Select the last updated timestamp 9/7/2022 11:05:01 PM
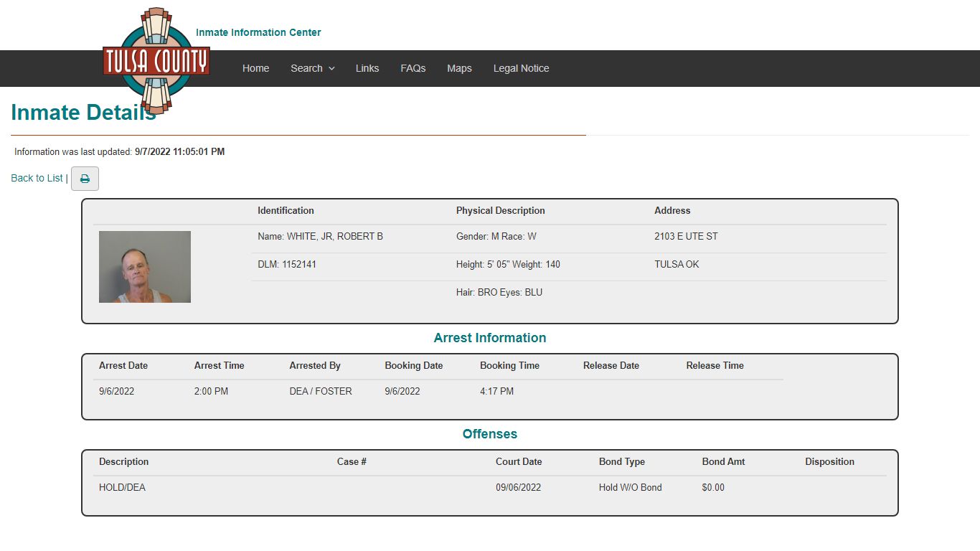This screenshot has width=980, height=551. click(179, 152)
